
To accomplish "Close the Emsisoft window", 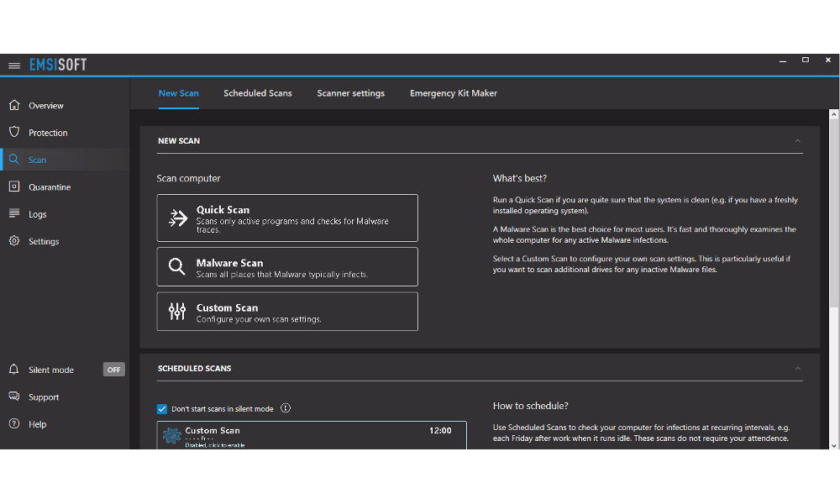I will pos(827,60).
